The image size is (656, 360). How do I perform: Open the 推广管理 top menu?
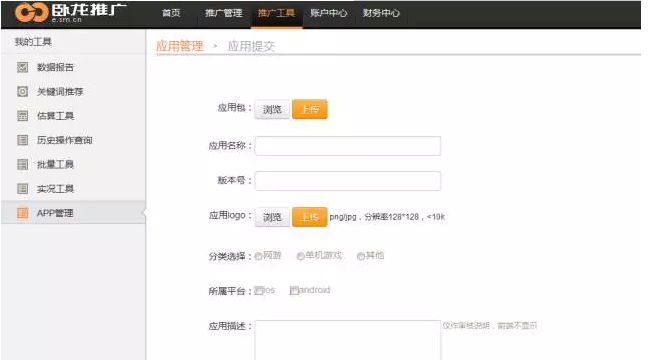tap(223, 13)
